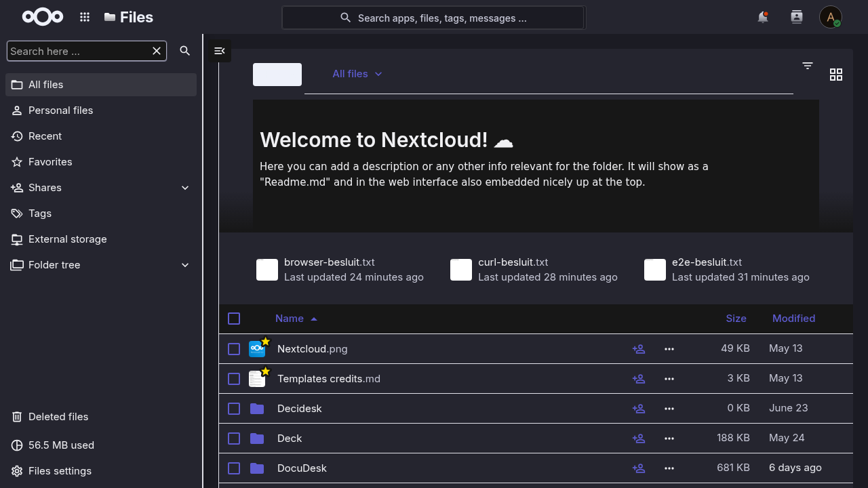Image resolution: width=868 pixels, height=488 pixels.
Task: Open recent file browser-besluit.txt
Action: 341,270
